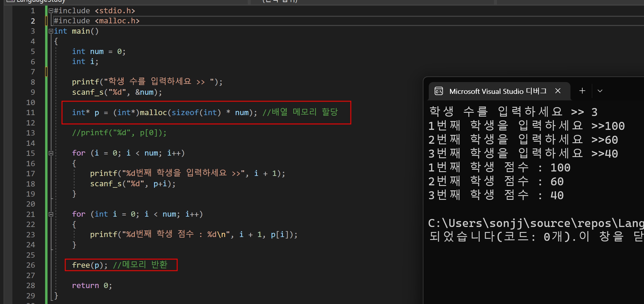
Task: Click console output '3번째 학생 점수 : 40'
Action: tap(496, 195)
